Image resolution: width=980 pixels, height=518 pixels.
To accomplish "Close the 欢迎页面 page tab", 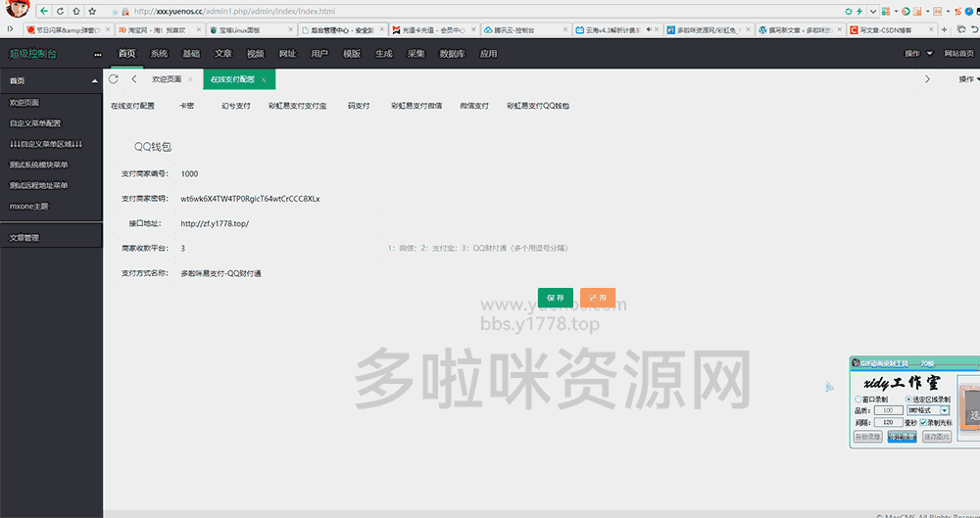I will tap(191, 79).
